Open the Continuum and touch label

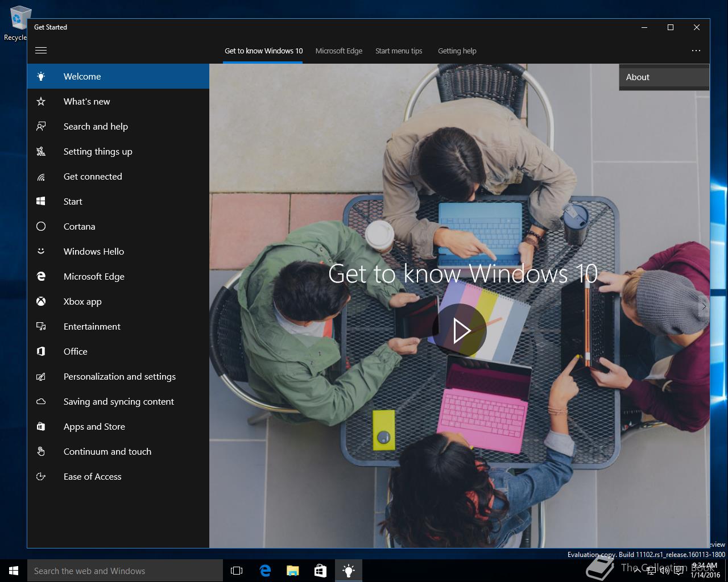point(107,451)
